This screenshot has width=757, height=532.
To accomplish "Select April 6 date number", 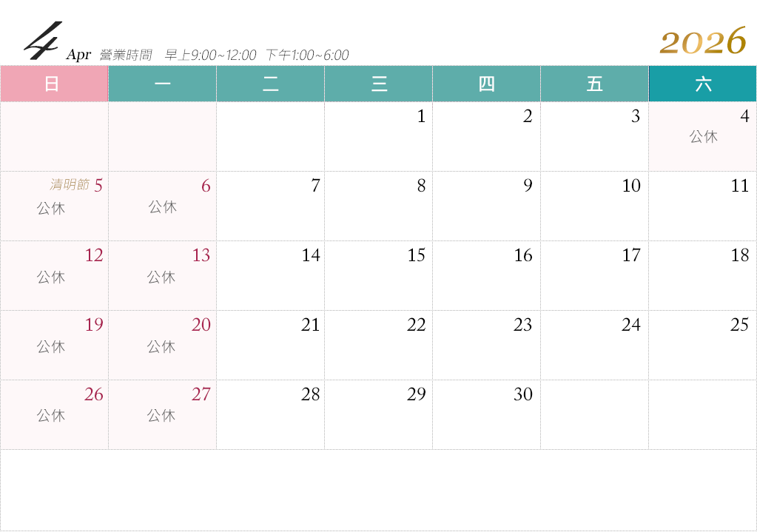I will coord(206,186).
